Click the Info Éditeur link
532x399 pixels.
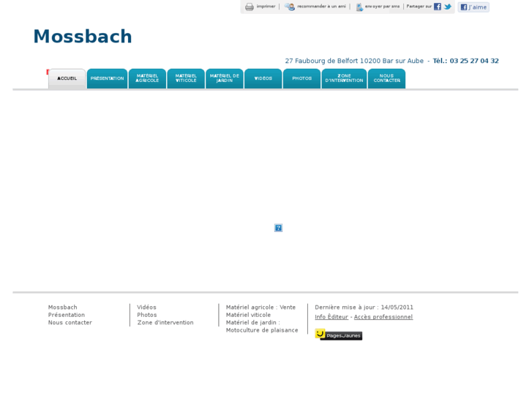pos(331,317)
